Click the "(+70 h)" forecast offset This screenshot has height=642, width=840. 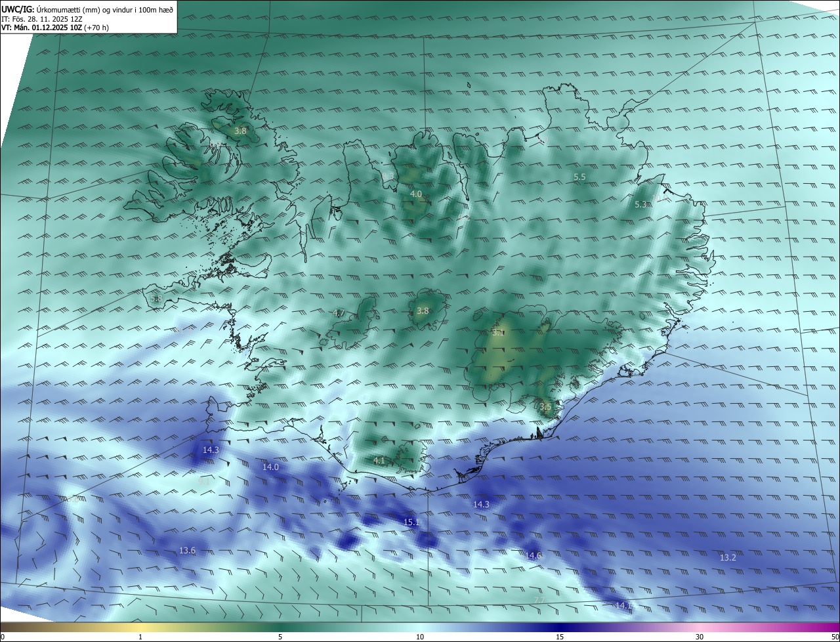96,28
